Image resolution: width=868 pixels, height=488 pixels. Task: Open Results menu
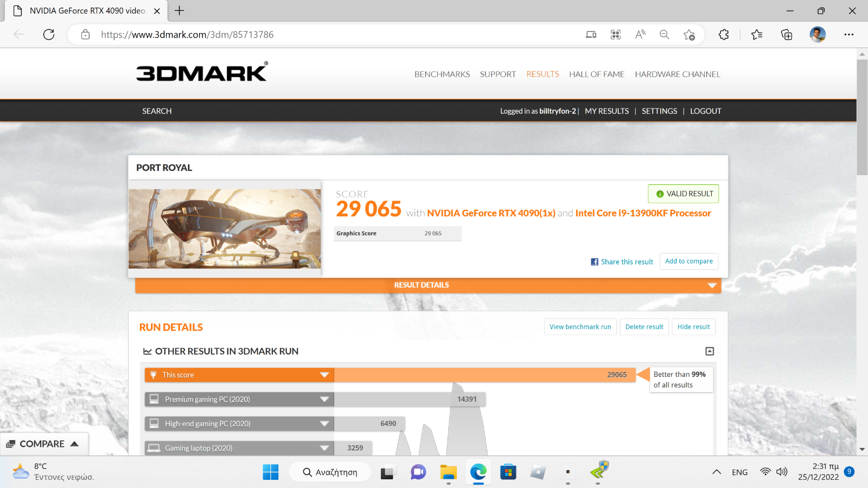click(542, 74)
